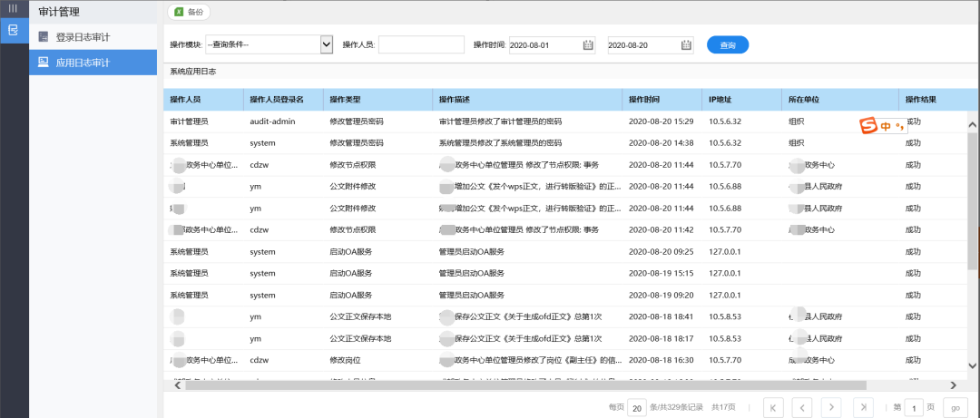Click the calendar icon for start date 2020-08-01
Viewport: 980px width, 418px height.
[x=588, y=44]
